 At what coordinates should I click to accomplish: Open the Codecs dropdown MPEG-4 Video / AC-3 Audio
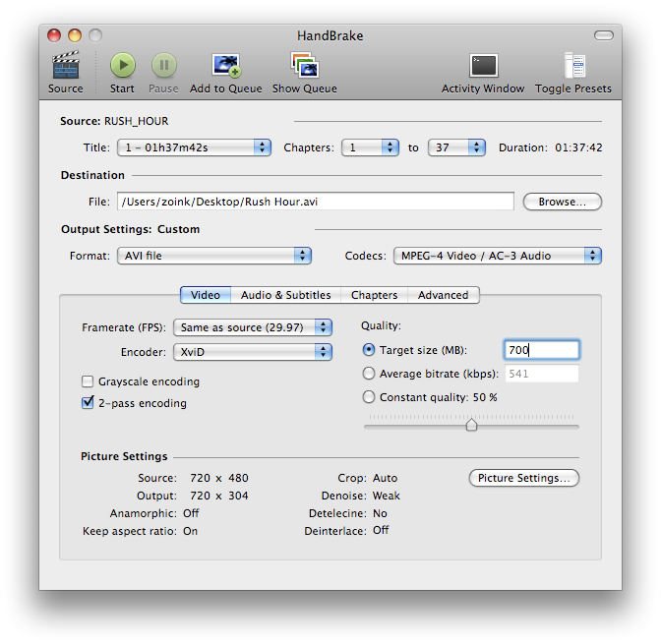[498, 256]
